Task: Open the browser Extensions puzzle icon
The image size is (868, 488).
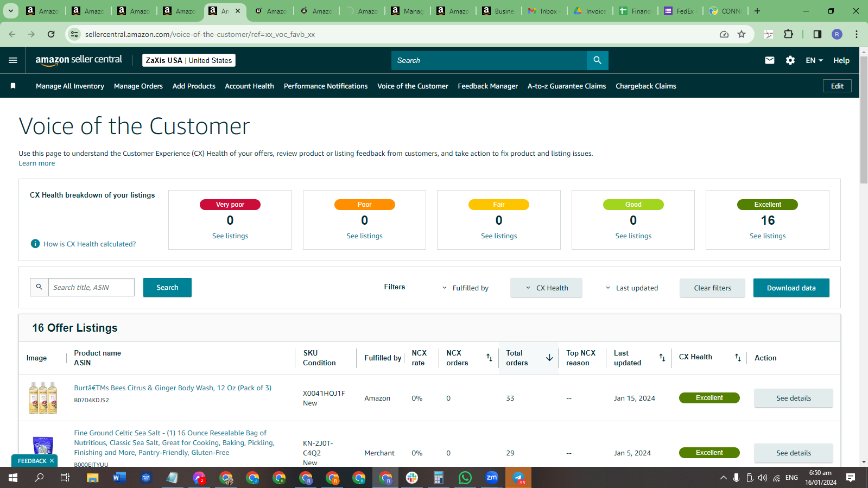Action: (x=789, y=34)
